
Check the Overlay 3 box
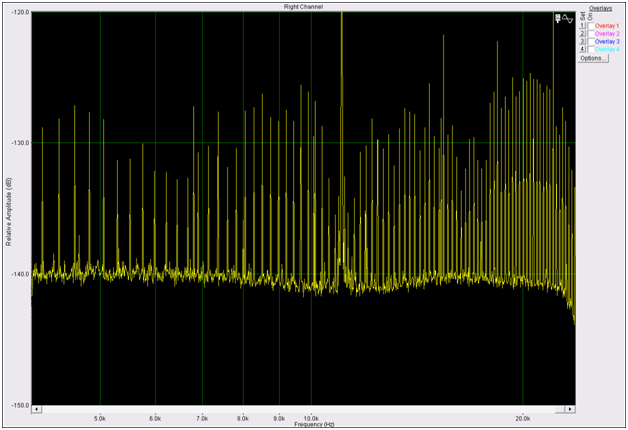(x=590, y=41)
